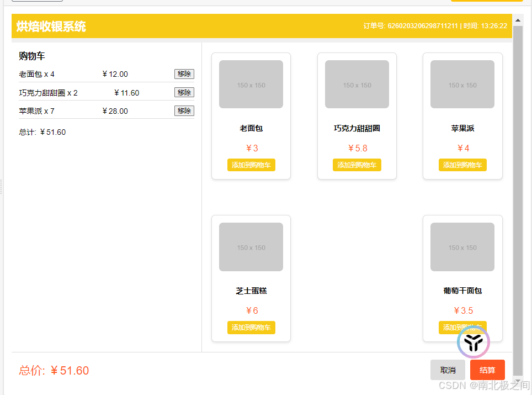The image size is (532, 395).
Task: Click the 巧克力甜甜圈 product placeholder image
Action: pyautogui.click(x=357, y=84)
